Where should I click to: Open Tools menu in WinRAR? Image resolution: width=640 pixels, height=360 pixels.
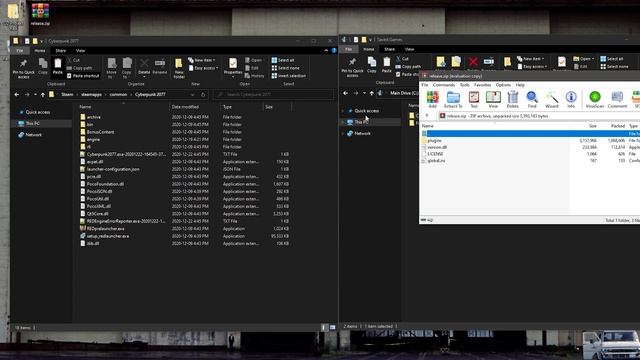coord(464,85)
